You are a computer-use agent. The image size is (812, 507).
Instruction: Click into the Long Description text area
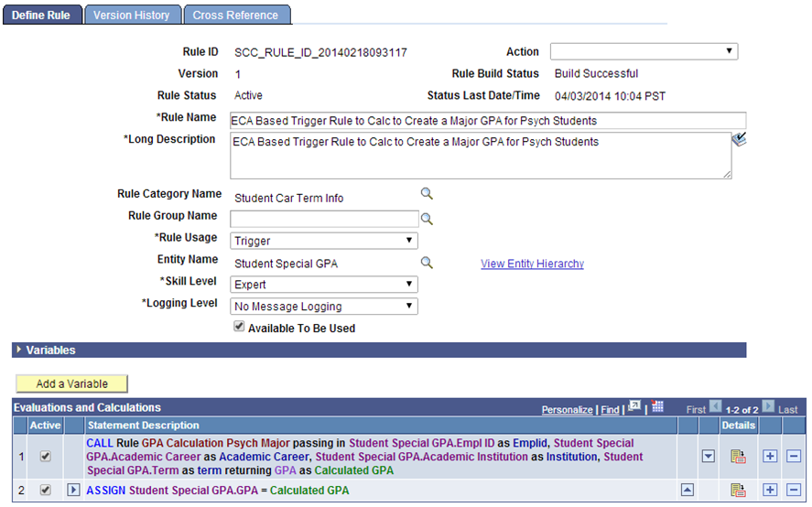[x=481, y=156]
